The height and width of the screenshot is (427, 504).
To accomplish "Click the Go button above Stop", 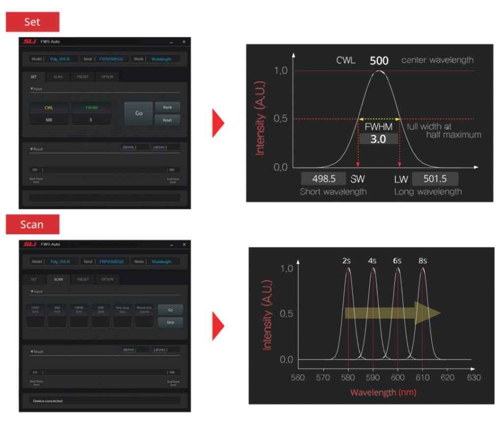I will (x=170, y=310).
